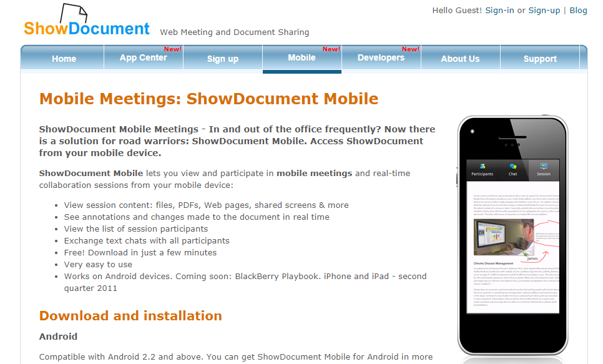The image size is (603, 364).
Task: Click the 'Mobile Meetings: ShowDocument Mobile' heading
Action: 209,99
